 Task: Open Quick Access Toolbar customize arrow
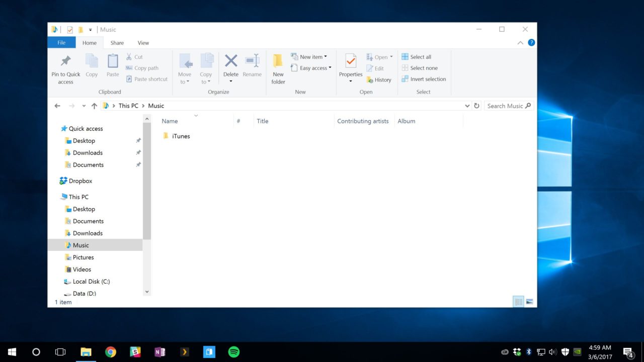coord(91,30)
